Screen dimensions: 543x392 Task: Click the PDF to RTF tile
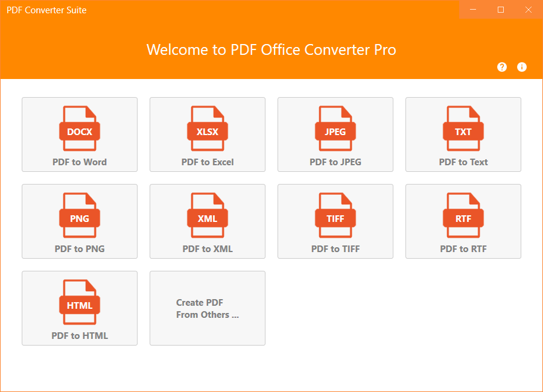pyautogui.click(x=463, y=221)
